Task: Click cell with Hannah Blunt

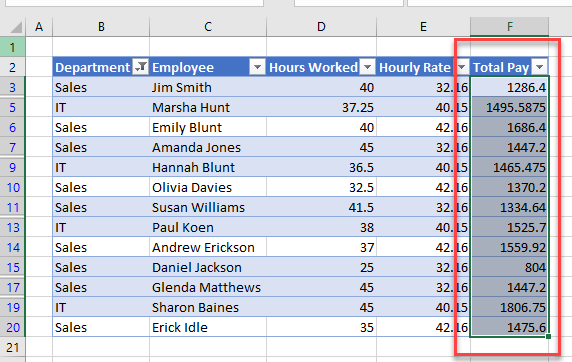Action: [208, 167]
